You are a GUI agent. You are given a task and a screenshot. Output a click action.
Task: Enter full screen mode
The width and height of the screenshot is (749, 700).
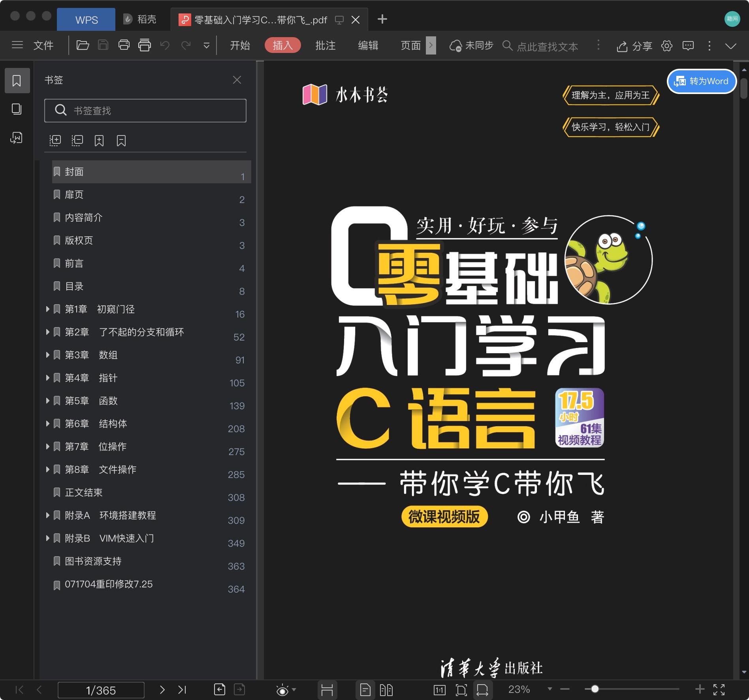coord(719,689)
